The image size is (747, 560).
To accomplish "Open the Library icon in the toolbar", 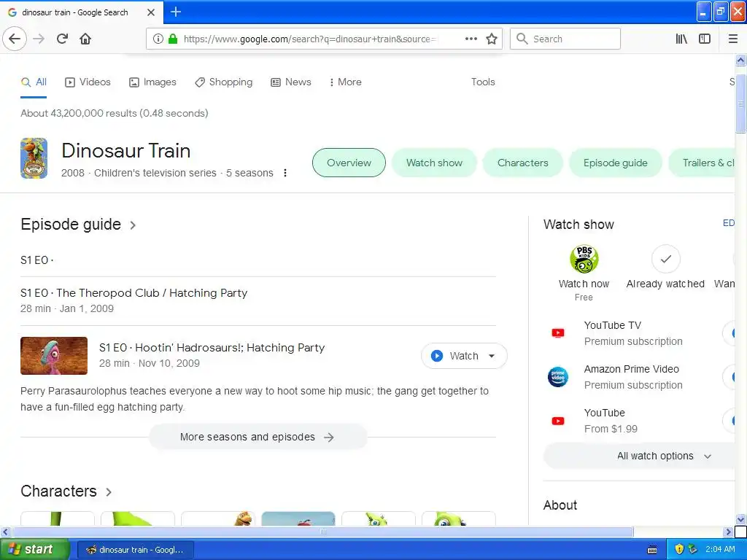I will 681,39.
